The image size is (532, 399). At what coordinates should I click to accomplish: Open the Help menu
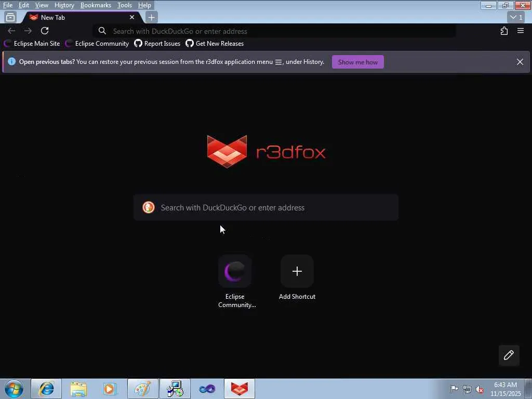pos(144,5)
